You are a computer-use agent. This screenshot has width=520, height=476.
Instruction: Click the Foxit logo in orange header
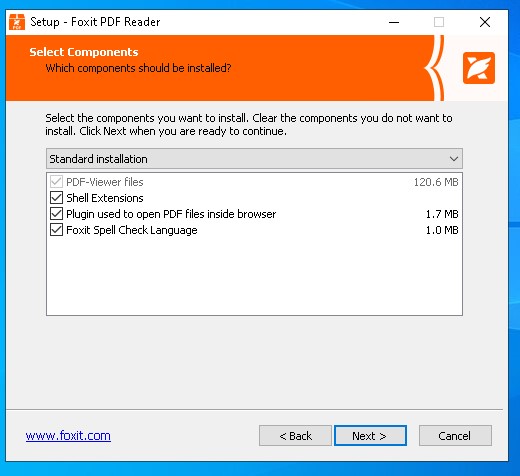[x=479, y=68]
